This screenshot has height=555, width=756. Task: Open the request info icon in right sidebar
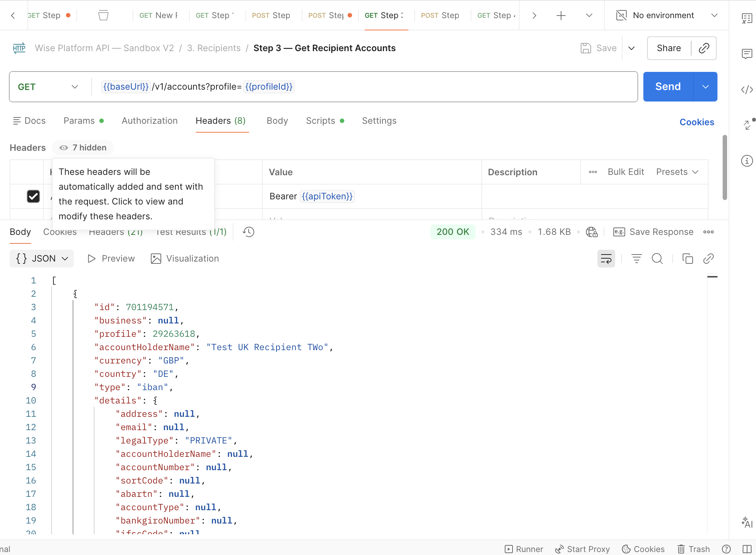[x=747, y=161]
